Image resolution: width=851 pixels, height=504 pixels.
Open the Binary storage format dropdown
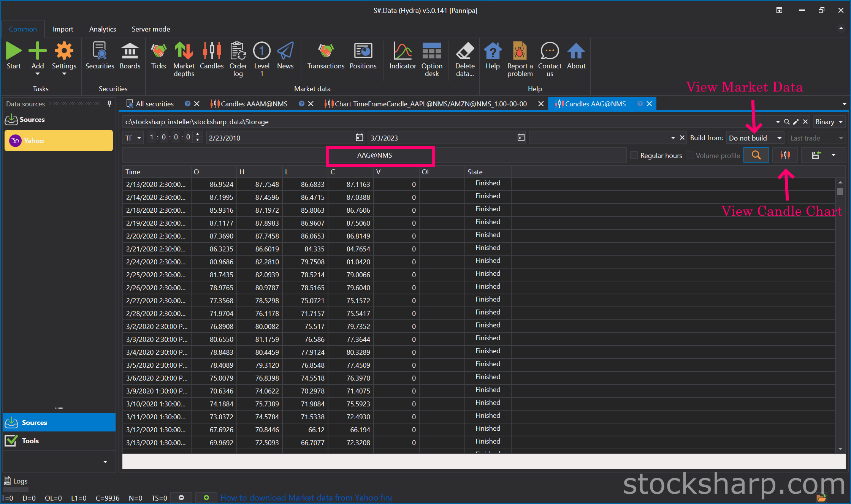pyautogui.click(x=829, y=122)
